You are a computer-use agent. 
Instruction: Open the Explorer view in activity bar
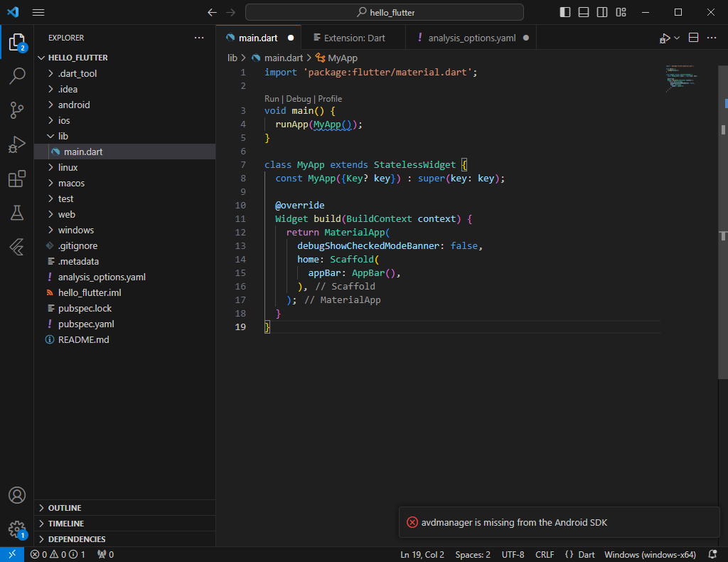[x=17, y=42]
